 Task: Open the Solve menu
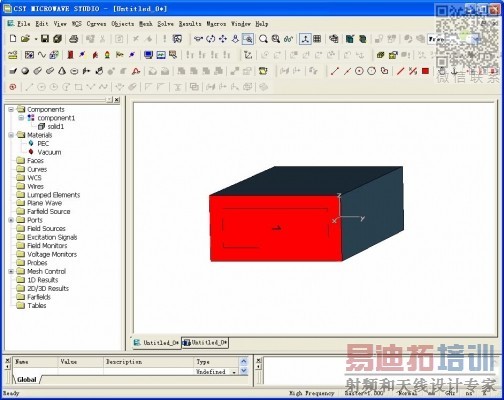pos(166,24)
